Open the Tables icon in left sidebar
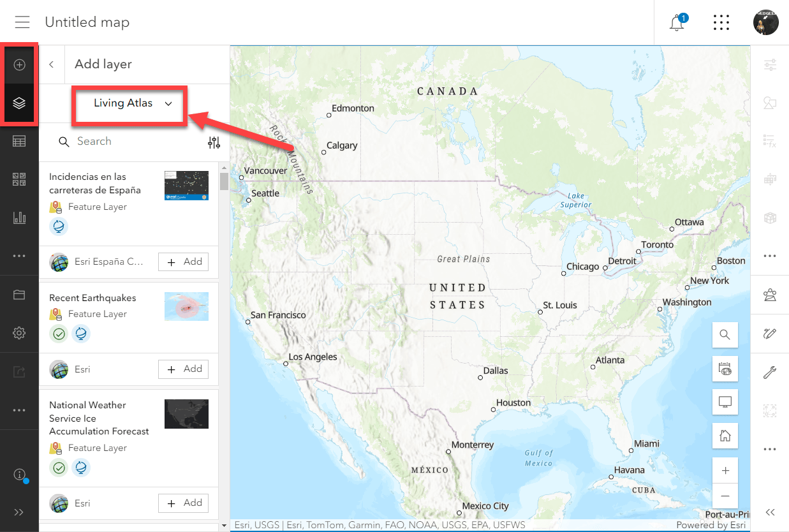The image size is (789, 532). pyautogui.click(x=19, y=142)
